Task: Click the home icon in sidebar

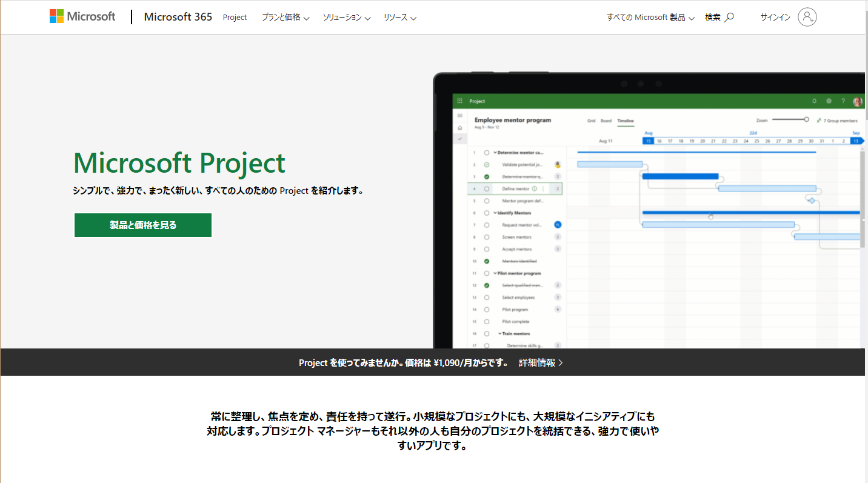Action: click(x=460, y=128)
